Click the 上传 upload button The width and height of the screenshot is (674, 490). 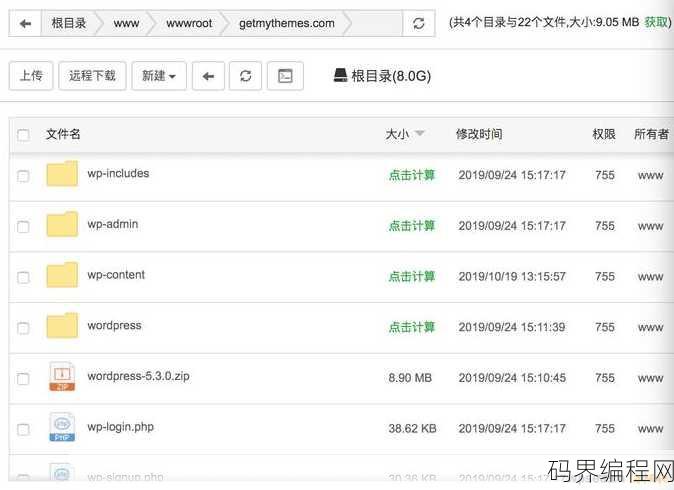click(31, 76)
